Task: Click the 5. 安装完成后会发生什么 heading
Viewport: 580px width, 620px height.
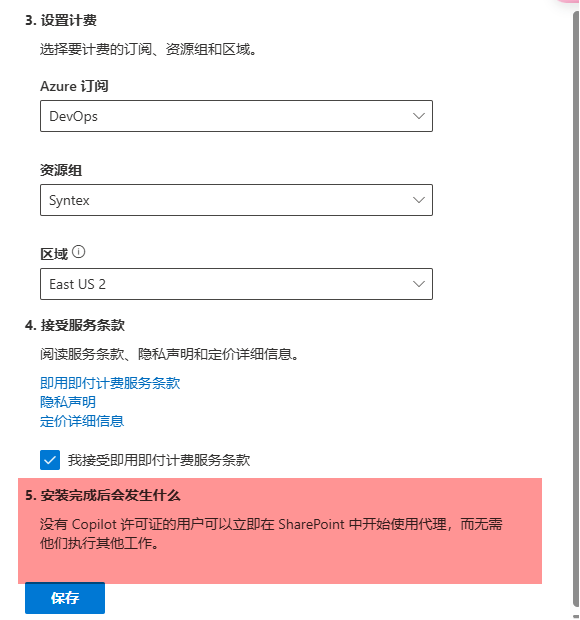Action: (103, 495)
